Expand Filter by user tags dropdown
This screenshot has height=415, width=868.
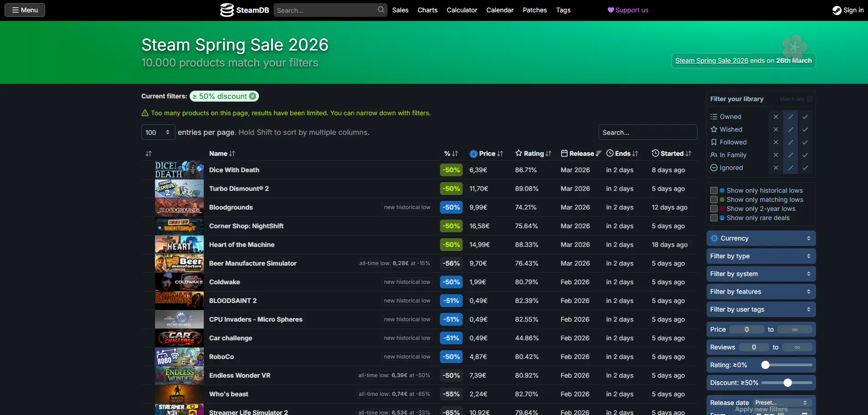coord(761,309)
